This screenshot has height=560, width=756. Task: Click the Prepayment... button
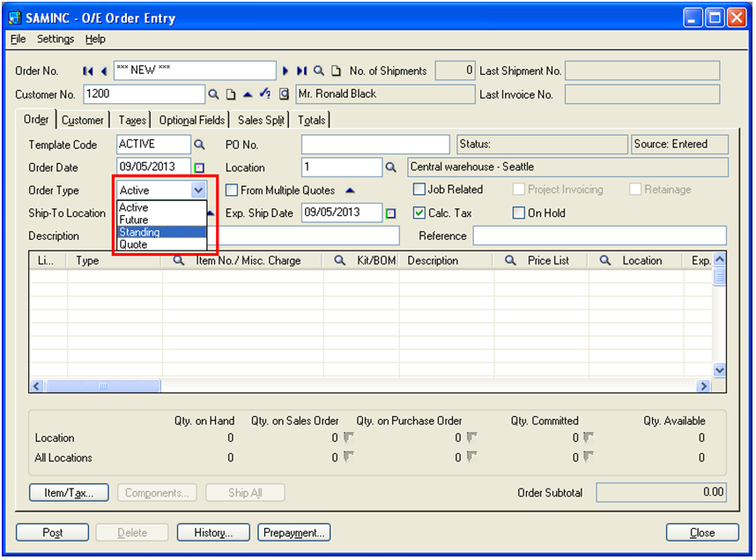pos(294,533)
